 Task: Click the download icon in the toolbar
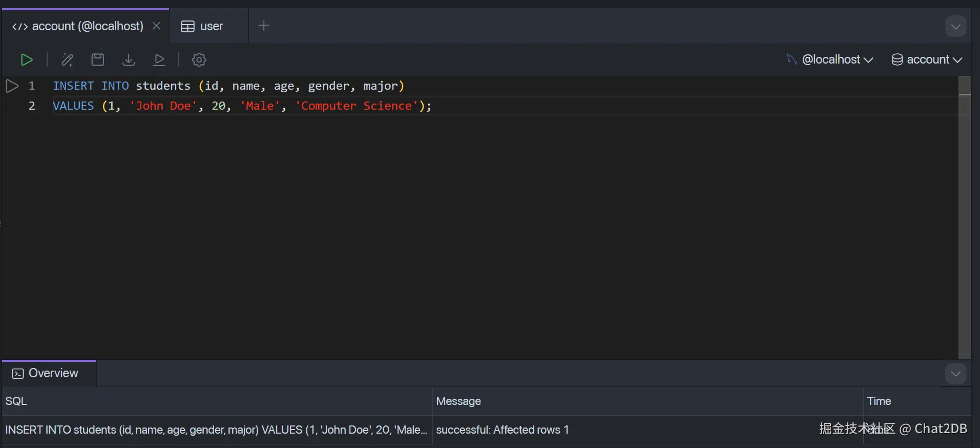[129, 60]
